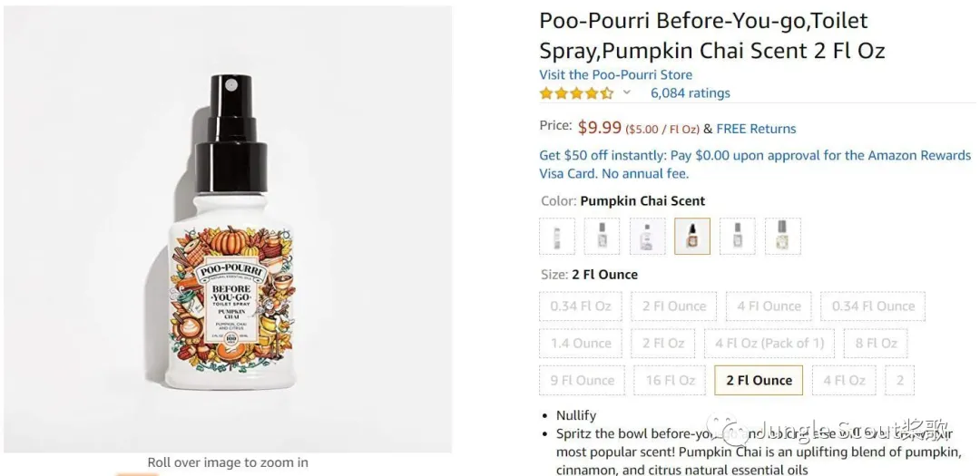Screen dimensions: 980x476
Task: Expand the ratings breakdown chevron
Action: click(626, 92)
